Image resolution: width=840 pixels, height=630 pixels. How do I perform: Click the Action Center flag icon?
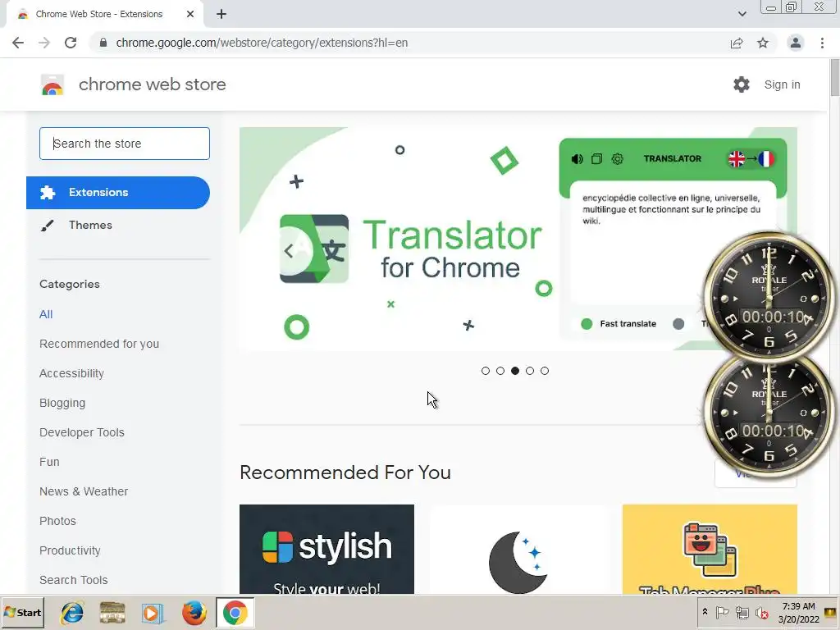722,612
